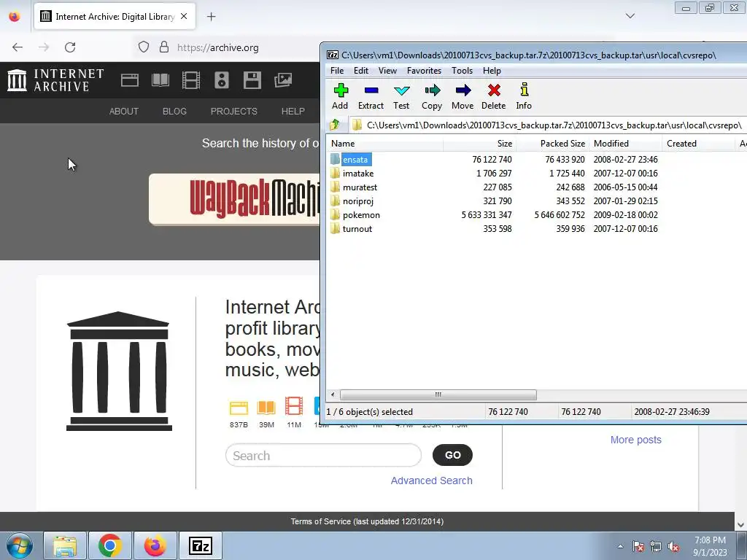Click the Internet Archive logo in header

55,80
